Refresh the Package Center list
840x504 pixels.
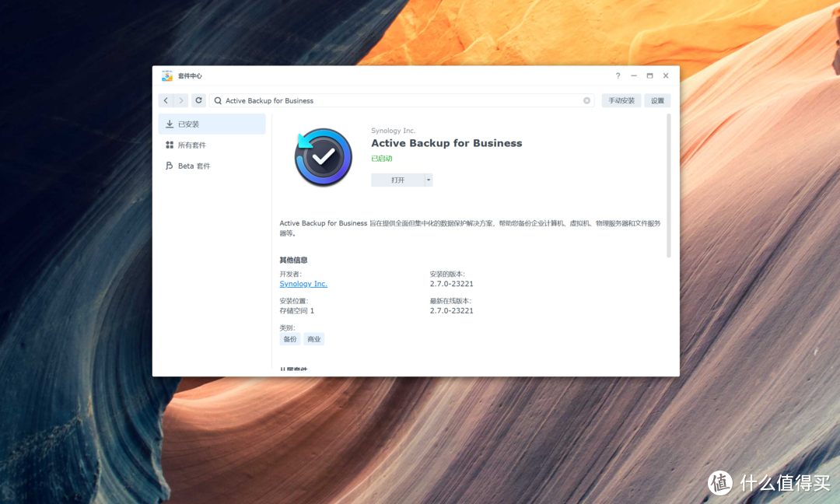[199, 100]
